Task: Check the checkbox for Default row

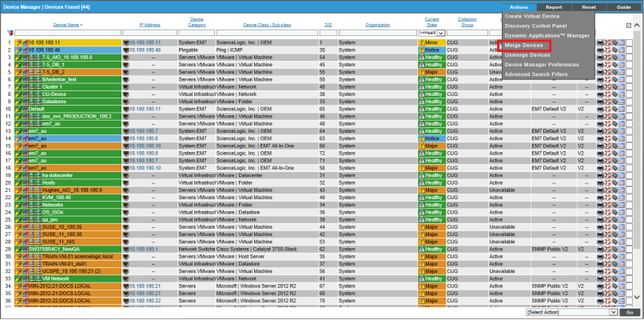Action: (629, 109)
